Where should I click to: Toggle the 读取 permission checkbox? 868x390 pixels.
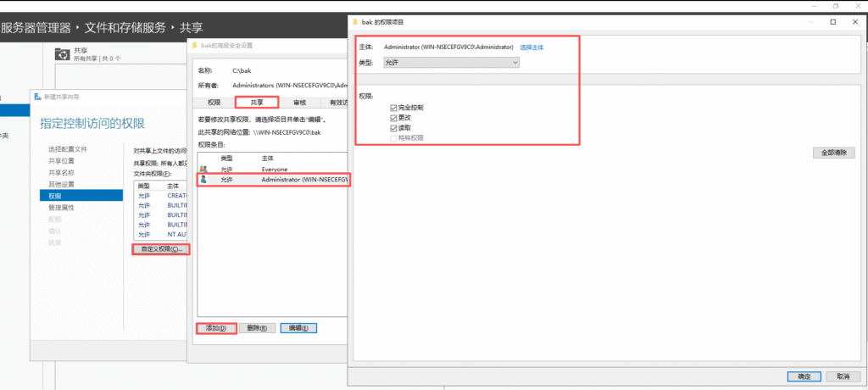tap(393, 128)
